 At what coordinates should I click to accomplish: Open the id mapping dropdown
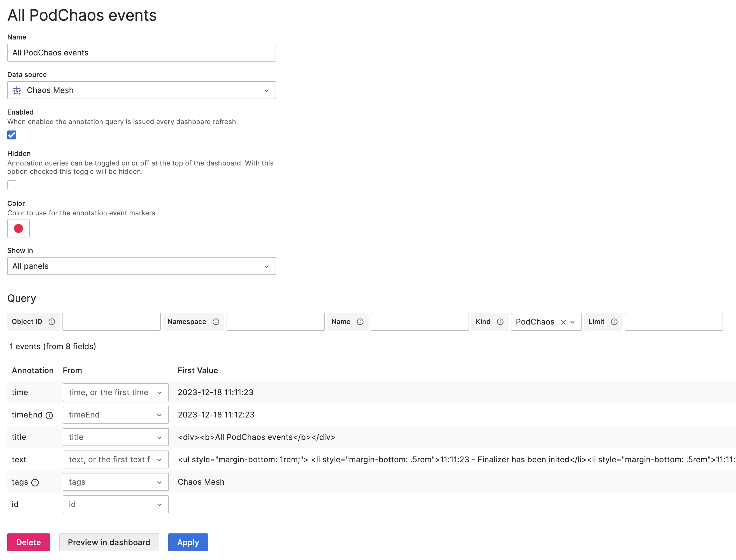pos(115,504)
